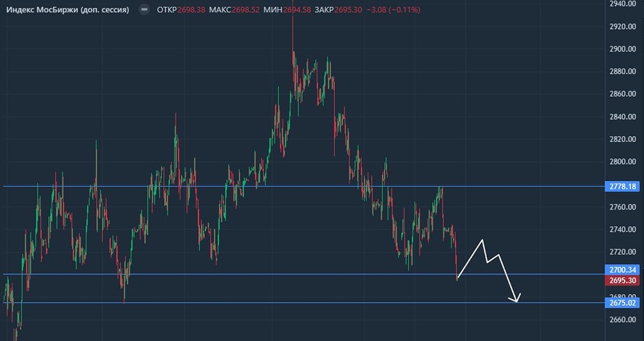Select the open value 2698.38
This screenshot has width=644, height=341.
pyautogui.click(x=191, y=10)
